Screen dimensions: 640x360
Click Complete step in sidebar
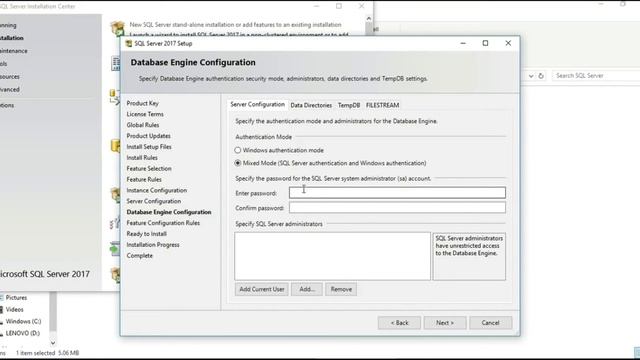[x=140, y=256]
